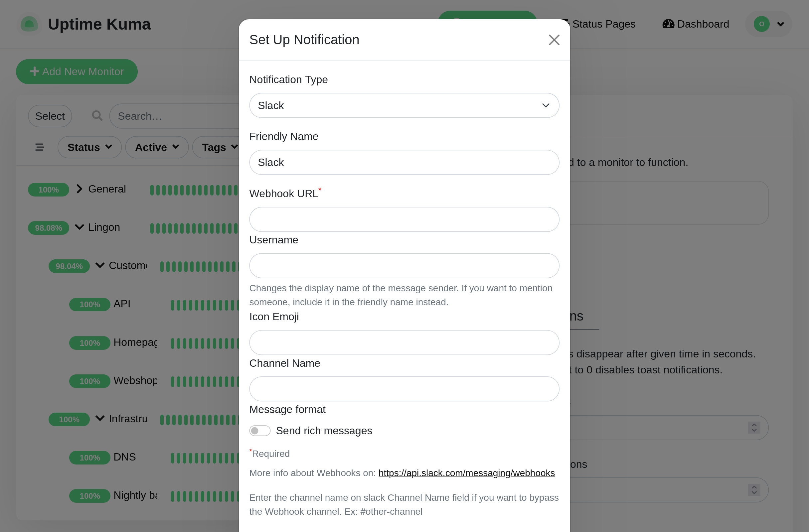Select the API monitor
This screenshot has height=532, width=809.
(122, 304)
